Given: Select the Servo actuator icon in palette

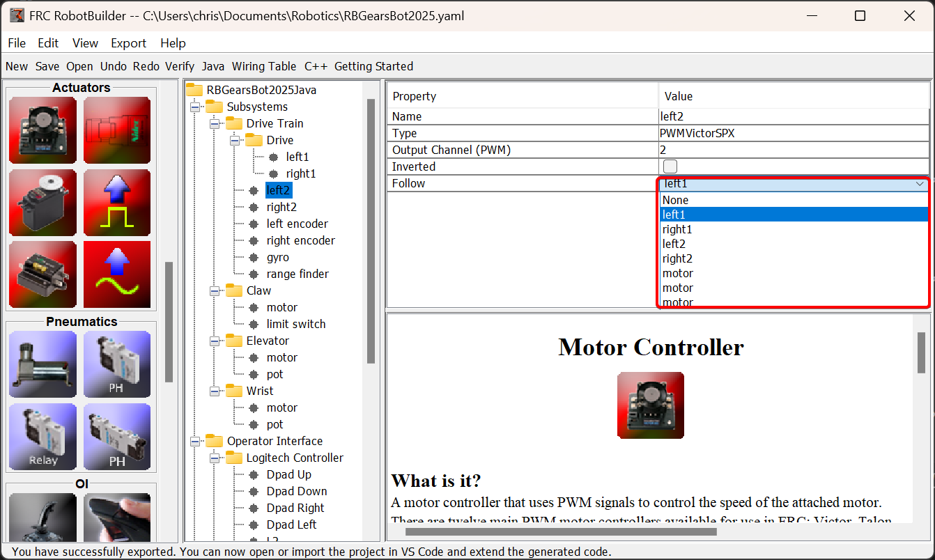Looking at the screenshot, I should pyautogui.click(x=42, y=203).
